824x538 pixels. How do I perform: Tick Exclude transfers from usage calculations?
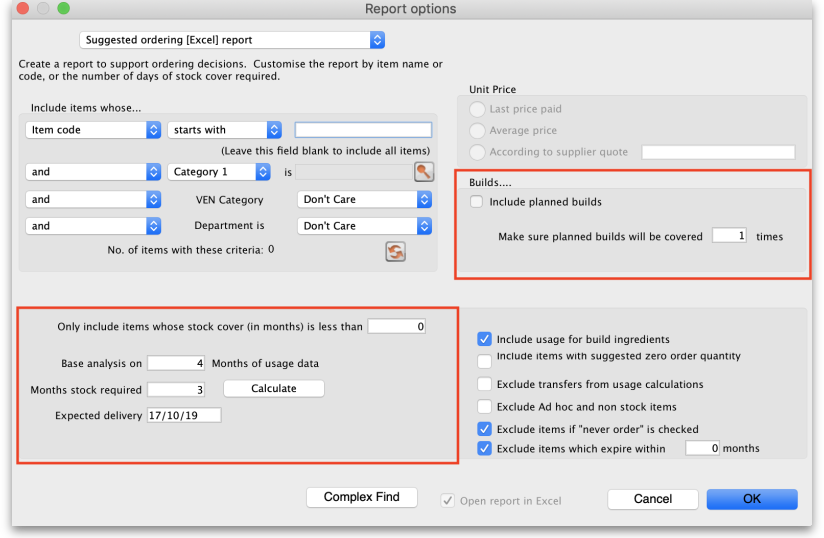(x=485, y=384)
